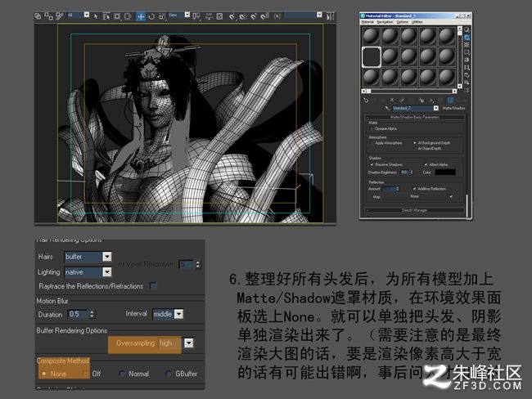Image resolution: width=532 pixels, height=399 pixels.
Task: Toggle Window/Crossing selection icon
Action: point(128,16)
